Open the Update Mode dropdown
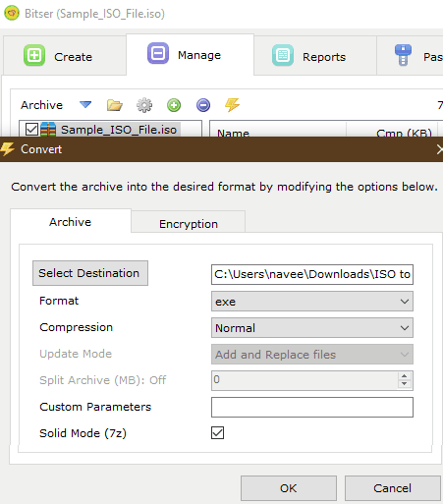This screenshot has width=443, height=504. point(312,354)
